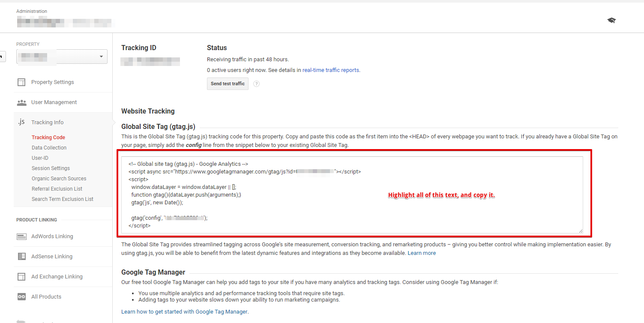Click the Ad Exchange Linking icon

(21, 277)
